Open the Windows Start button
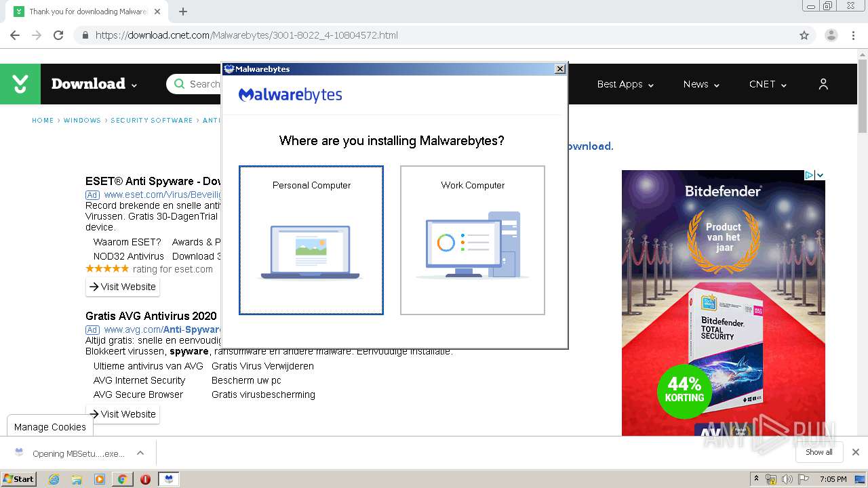This screenshot has width=868, height=488. pos(19,479)
